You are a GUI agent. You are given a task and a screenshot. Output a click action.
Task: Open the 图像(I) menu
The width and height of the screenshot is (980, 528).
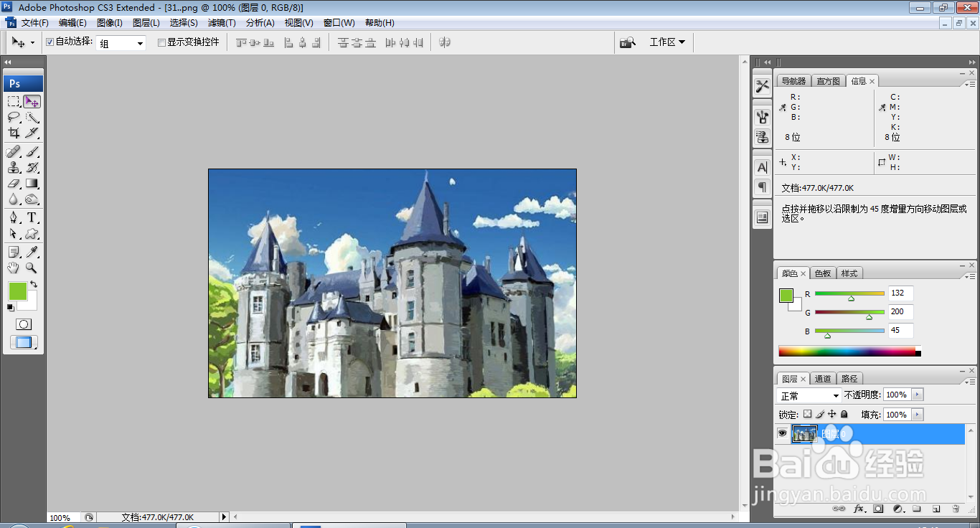(x=110, y=23)
